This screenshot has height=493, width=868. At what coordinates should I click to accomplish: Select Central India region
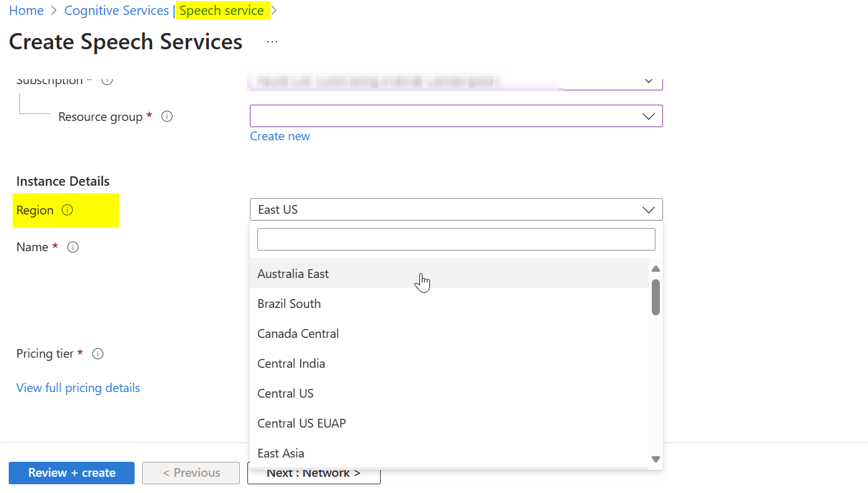point(449,363)
